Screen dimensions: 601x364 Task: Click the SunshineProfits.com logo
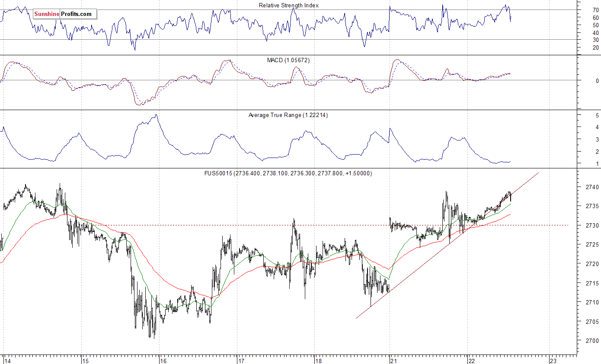pyautogui.click(x=65, y=14)
